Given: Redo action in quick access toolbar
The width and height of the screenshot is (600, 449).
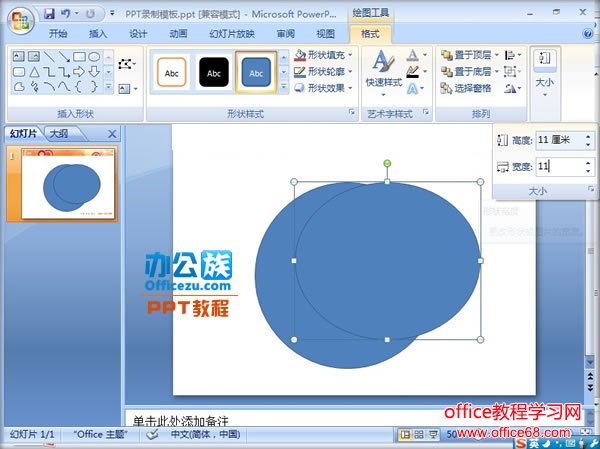Looking at the screenshot, I should click(x=90, y=14).
